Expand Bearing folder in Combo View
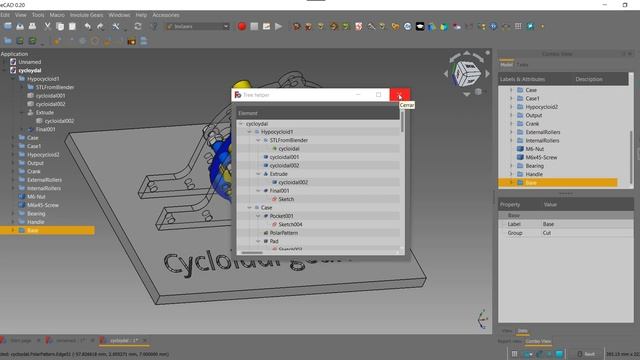 [511, 166]
